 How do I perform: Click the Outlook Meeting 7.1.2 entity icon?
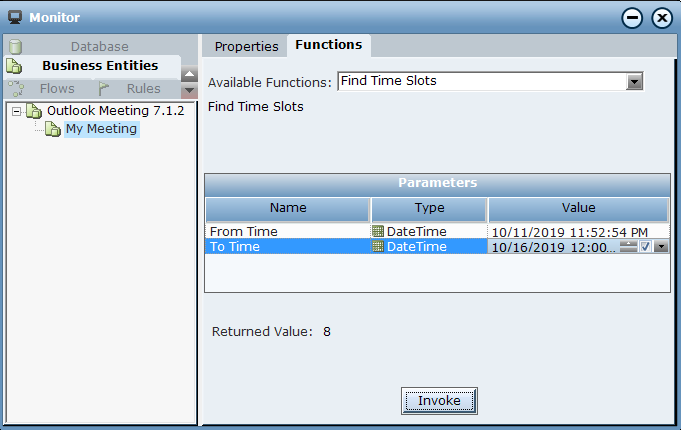coord(34,111)
